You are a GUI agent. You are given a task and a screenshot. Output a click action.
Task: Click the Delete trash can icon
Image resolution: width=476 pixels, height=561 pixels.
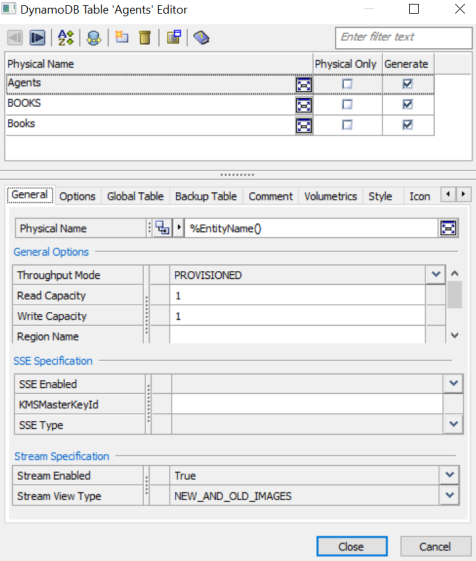coord(145,38)
